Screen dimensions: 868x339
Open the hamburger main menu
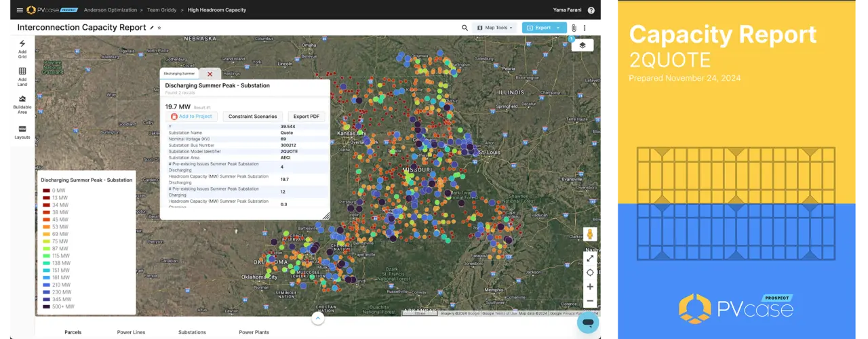point(19,10)
